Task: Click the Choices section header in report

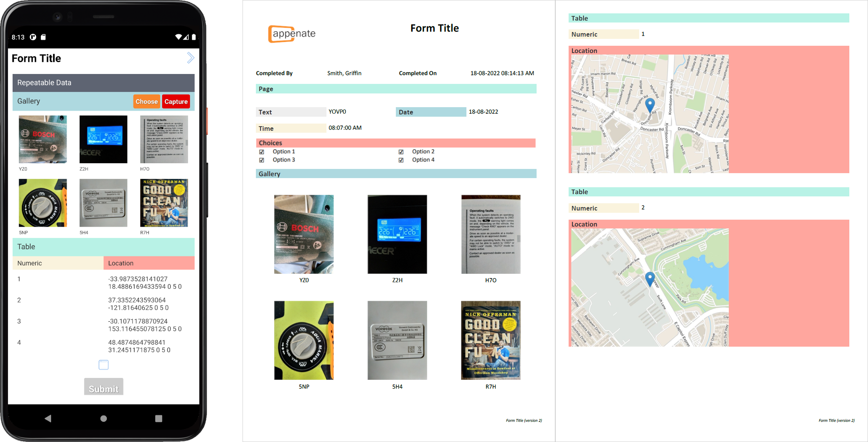Action: (x=396, y=143)
